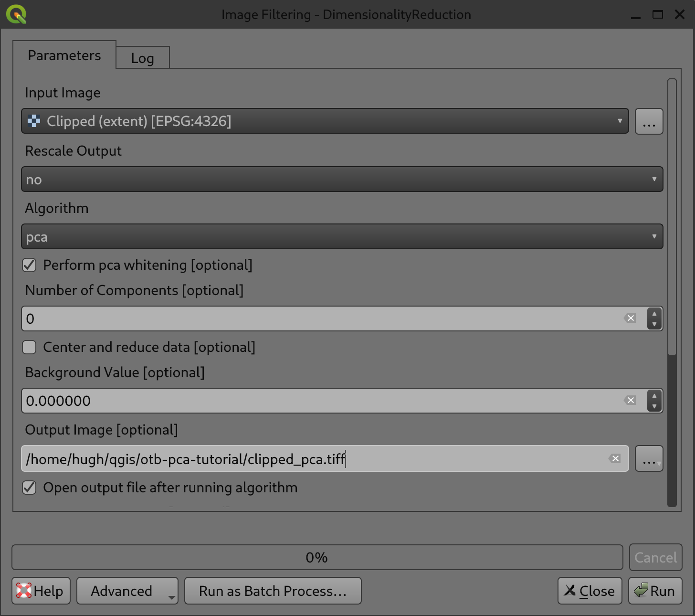Open the Algorithm dropdown showing pca
Screen dimensions: 695x616
click(654, 236)
